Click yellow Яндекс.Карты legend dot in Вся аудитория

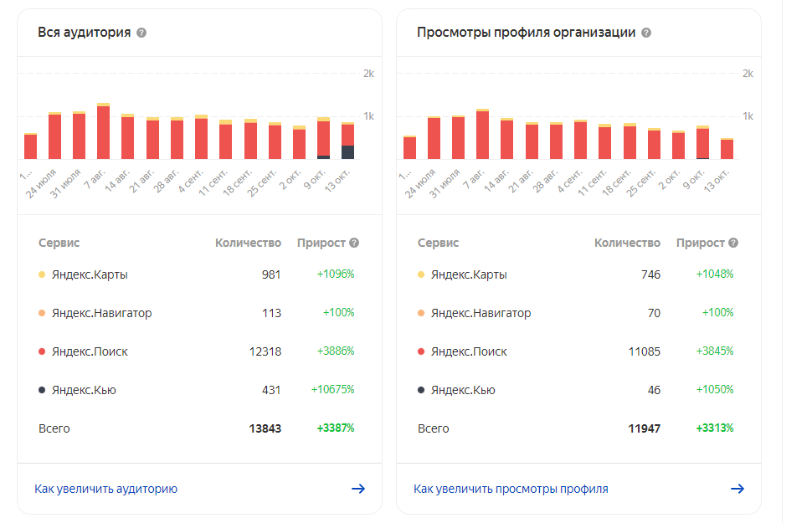click(x=42, y=274)
